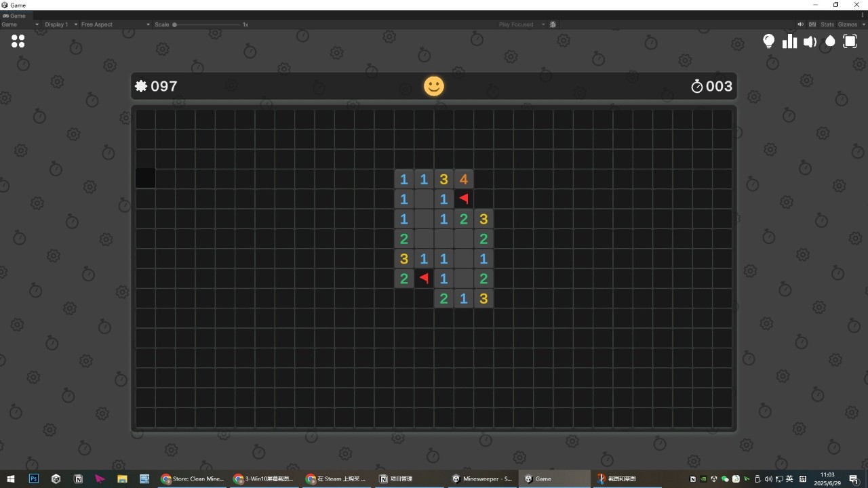Click the lightbulb hint icon

pyautogui.click(x=768, y=41)
